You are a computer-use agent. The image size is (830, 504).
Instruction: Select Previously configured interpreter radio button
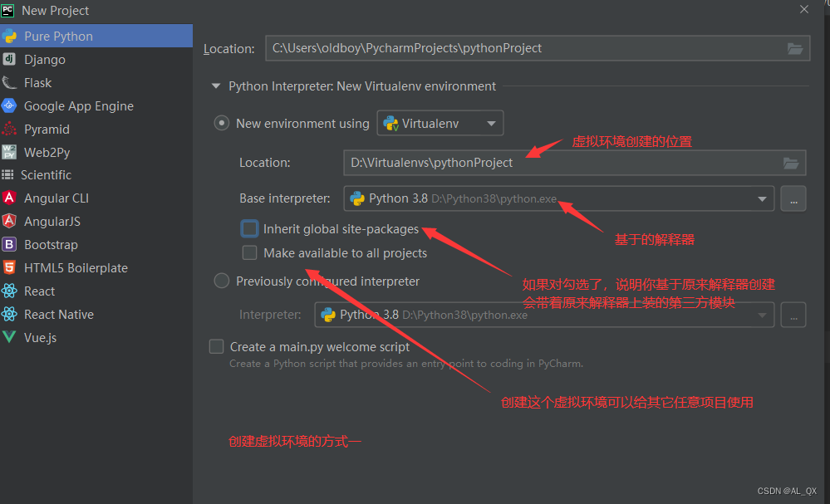coord(221,281)
